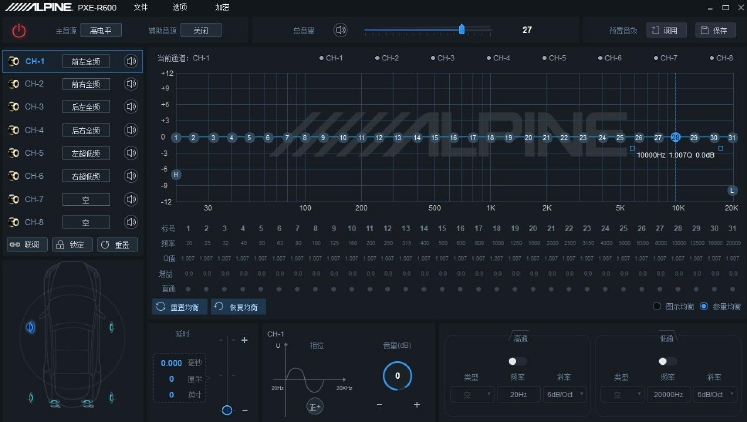Select EQ band node 28 on graph
Viewport: 747px width, 422px height.
pos(676,137)
